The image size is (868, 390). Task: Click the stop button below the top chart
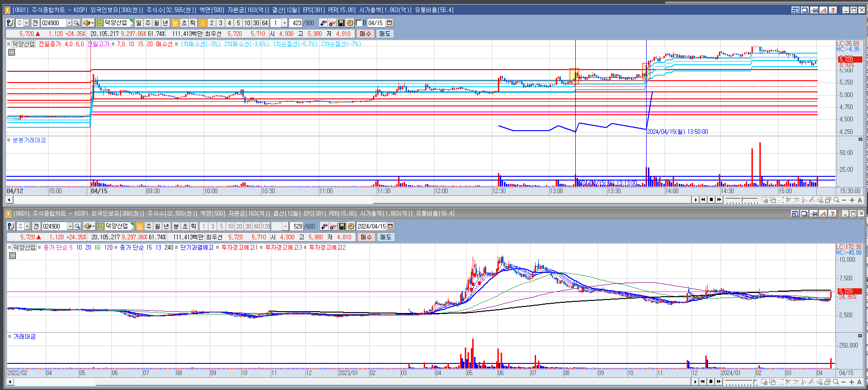(x=711, y=200)
